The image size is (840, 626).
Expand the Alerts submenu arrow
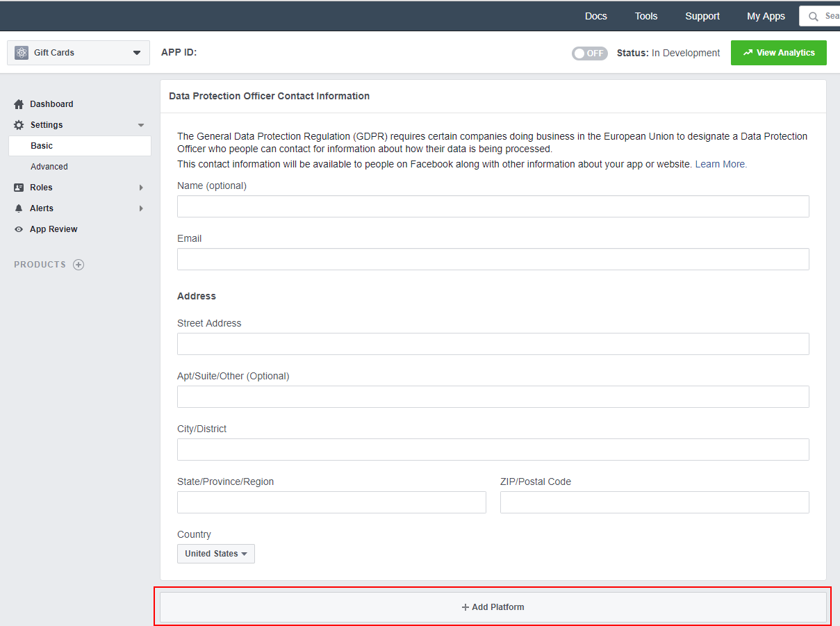141,208
